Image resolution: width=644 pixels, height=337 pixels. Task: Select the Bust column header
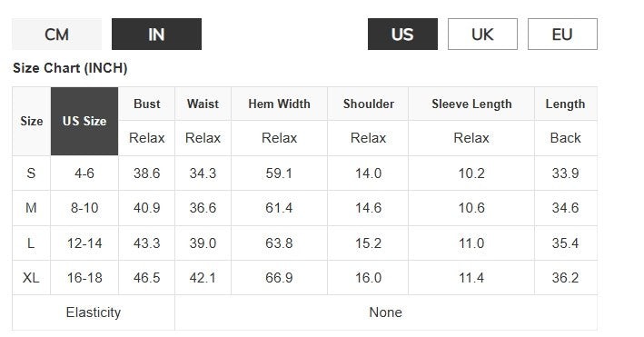[146, 104]
